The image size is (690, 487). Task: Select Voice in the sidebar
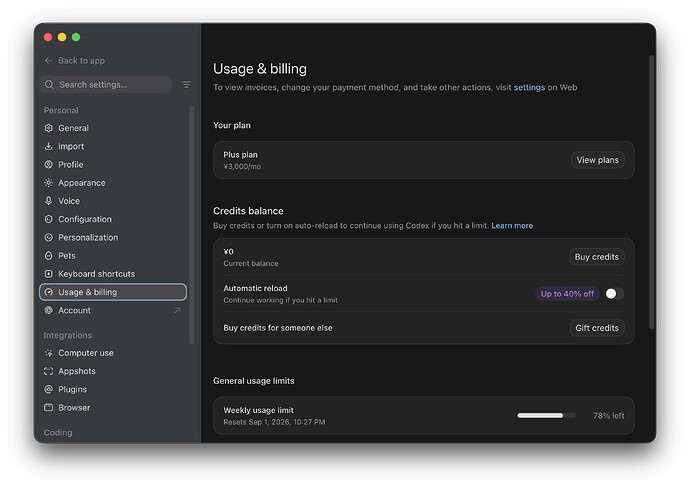point(113,201)
